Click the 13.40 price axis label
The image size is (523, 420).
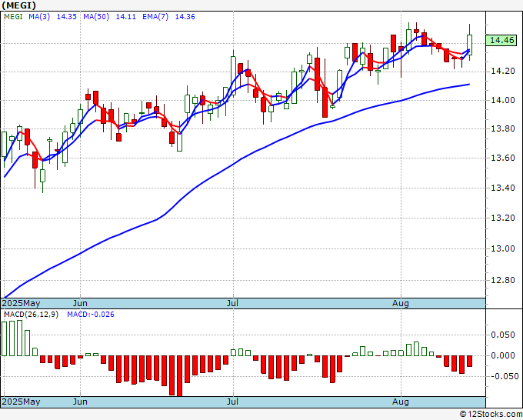coord(503,188)
